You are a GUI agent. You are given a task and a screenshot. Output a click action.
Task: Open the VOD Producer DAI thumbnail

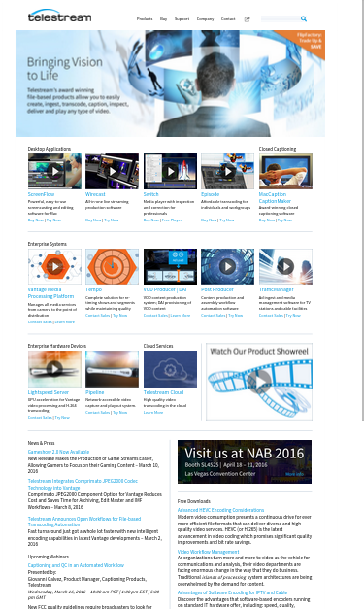170,266
